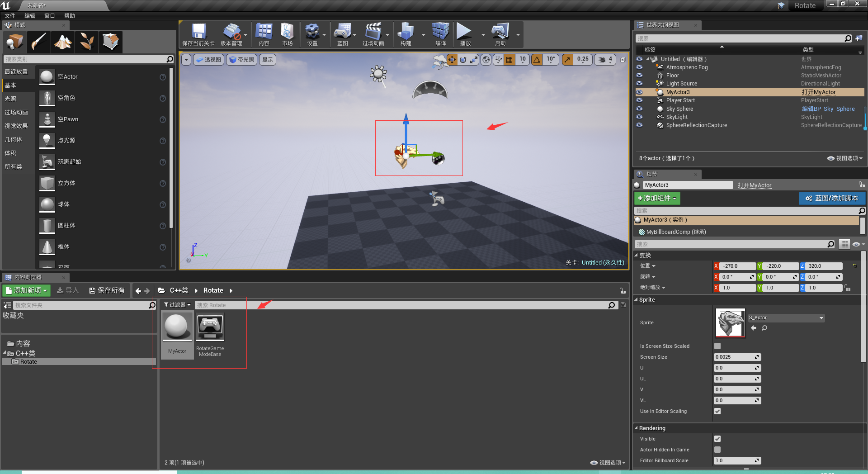Click the Location X value field
The image size is (868, 474).
pos(737,266)
